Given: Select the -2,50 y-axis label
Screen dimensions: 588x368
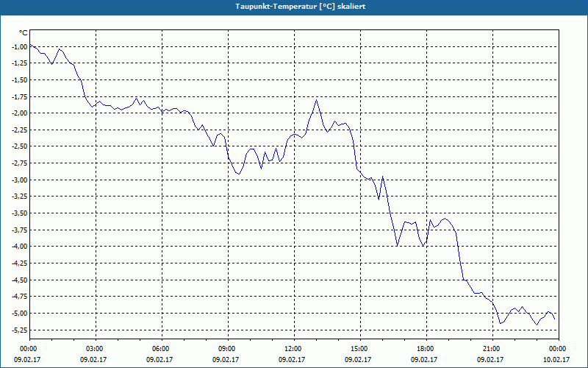Looking at the screenshot, I should click(20, 146).
